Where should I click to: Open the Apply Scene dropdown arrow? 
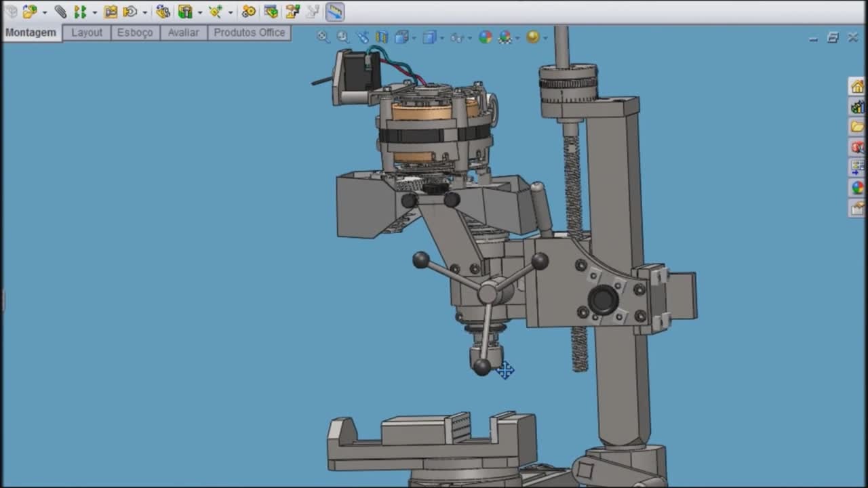(517, 38)
